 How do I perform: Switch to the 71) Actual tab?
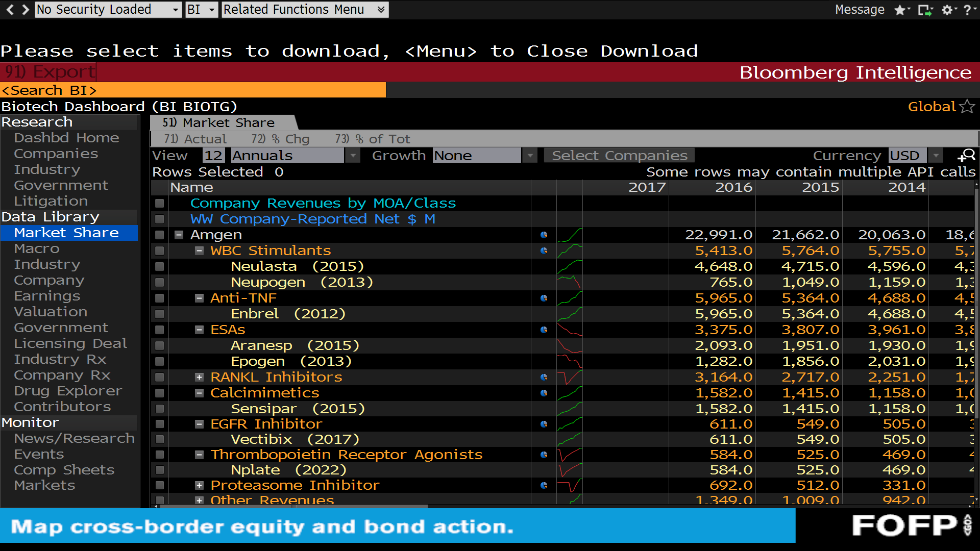click(x=195, y=139)
